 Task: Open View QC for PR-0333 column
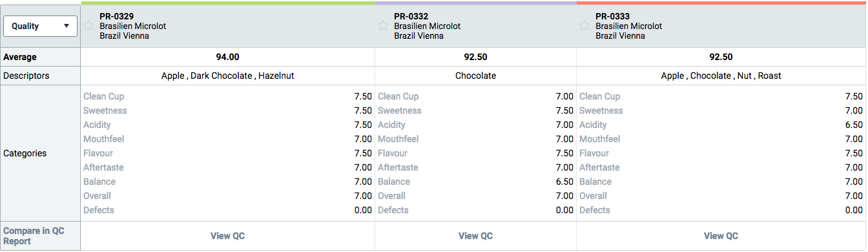point(721,236)
